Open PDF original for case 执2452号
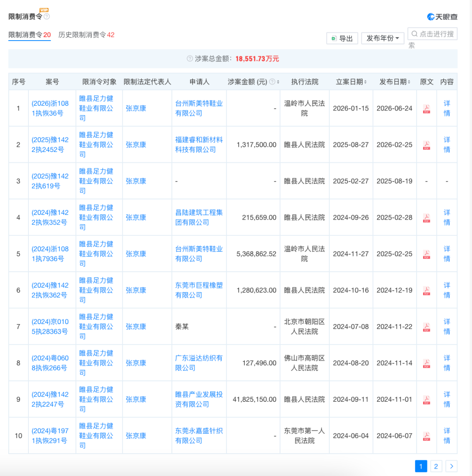The image size is (472, 476). (427, 145)
